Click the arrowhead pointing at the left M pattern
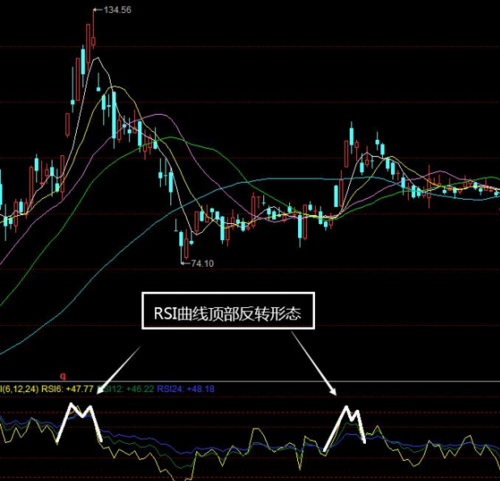 point(100,391)
